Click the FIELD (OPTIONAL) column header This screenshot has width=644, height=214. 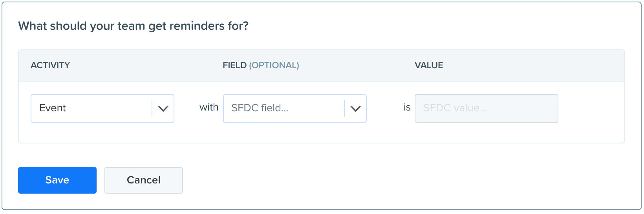click(x=261, y=65)
